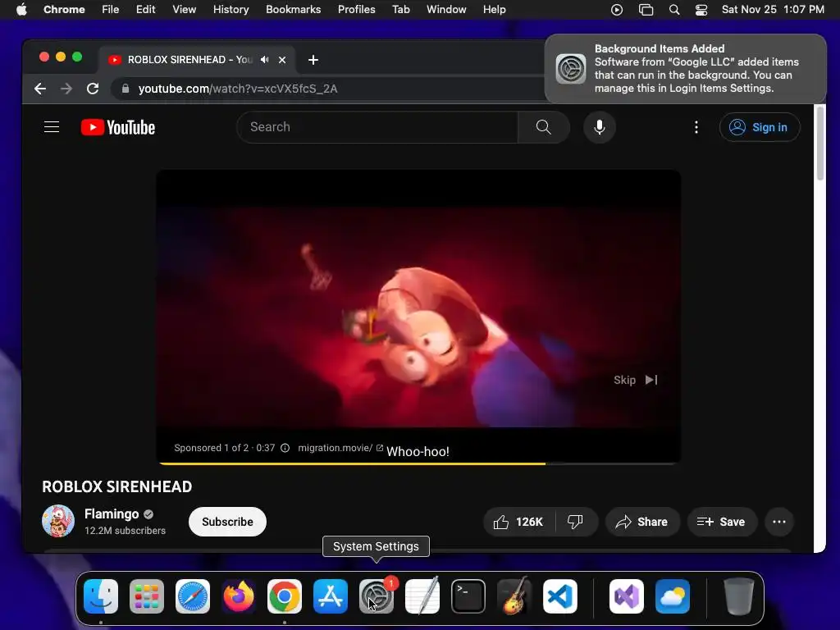Click the Chrome icon in the Dock

point(285,596)
